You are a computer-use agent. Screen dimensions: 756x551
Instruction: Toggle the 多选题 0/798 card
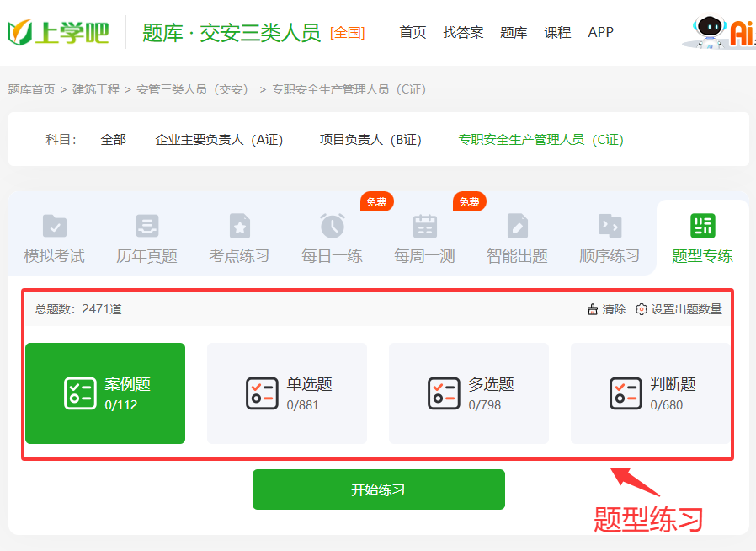coord(469,393)
